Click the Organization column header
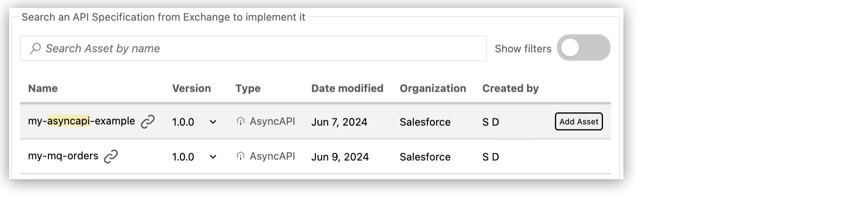Image resolution: width=868 pixels, height=214 pixels. (x=433, y=88)
